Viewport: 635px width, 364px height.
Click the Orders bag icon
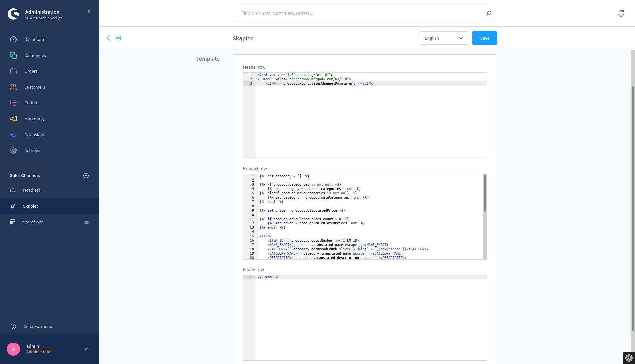13,71
